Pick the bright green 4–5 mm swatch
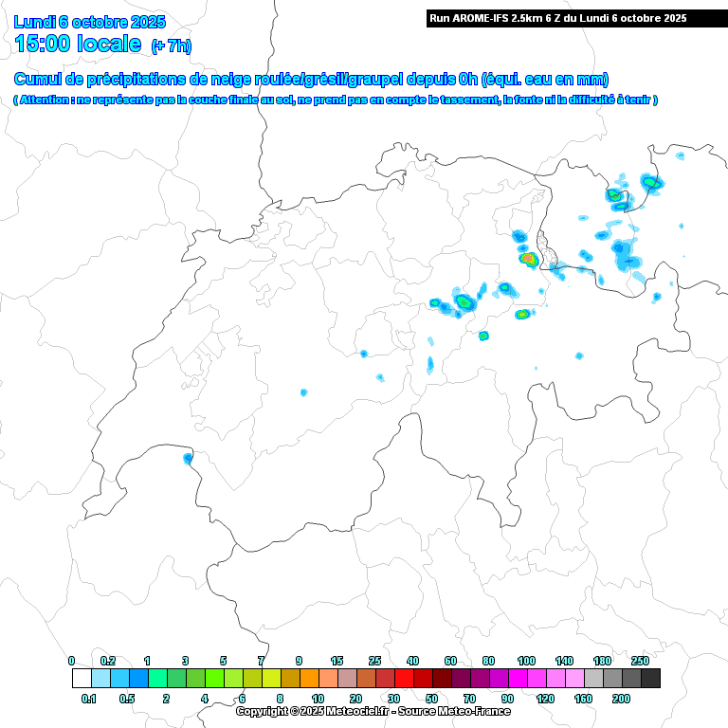Screen dimensions: 728x728 214,679
